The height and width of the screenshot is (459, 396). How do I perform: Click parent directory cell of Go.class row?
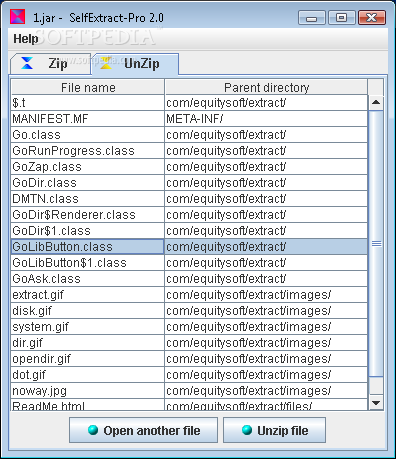click(266, 135)
